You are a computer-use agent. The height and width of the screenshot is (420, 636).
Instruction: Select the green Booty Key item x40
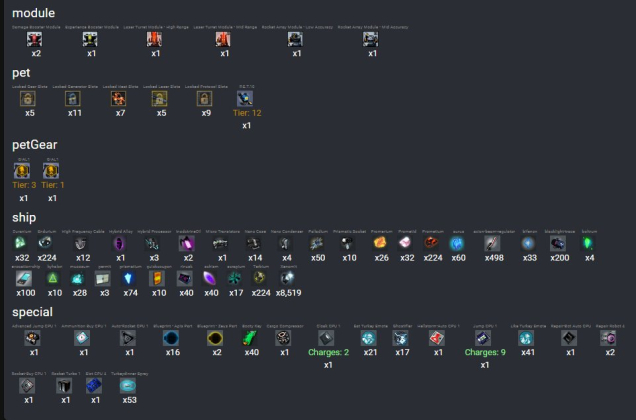click(251, 338)
